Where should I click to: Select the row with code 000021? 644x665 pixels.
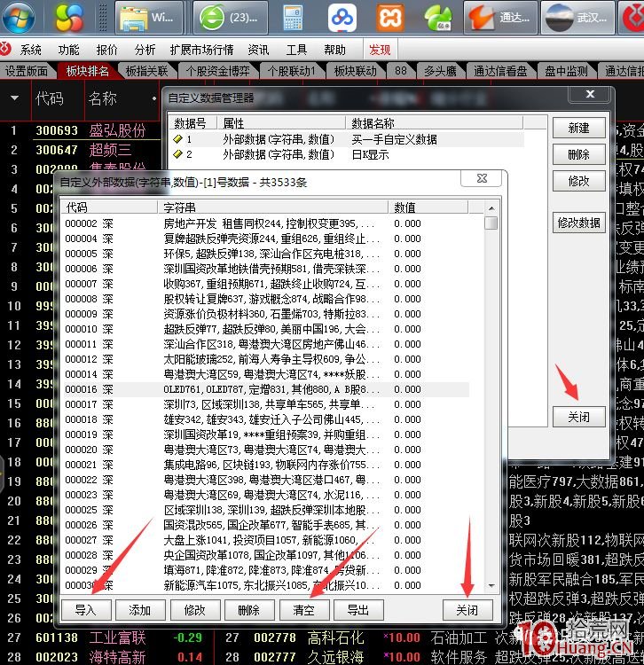(266, 465)
